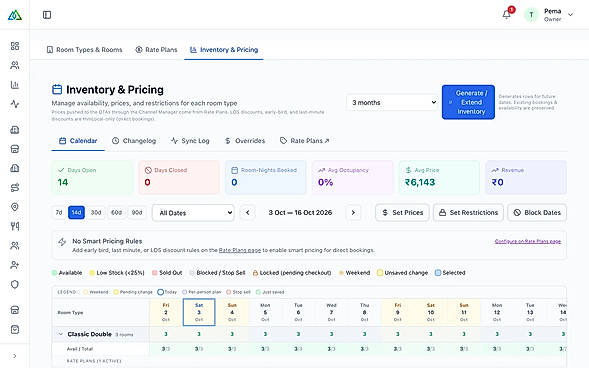The image size is (589, 368).
Task: Select the Calendar sub-tab
Action: [x=78, y=141]
